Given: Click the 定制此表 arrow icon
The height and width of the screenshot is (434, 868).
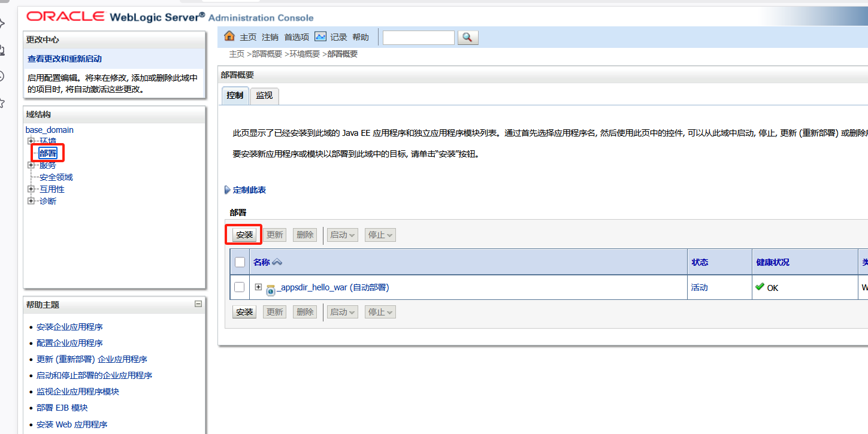Looking at the screenshot, I should tap(227, 190).
